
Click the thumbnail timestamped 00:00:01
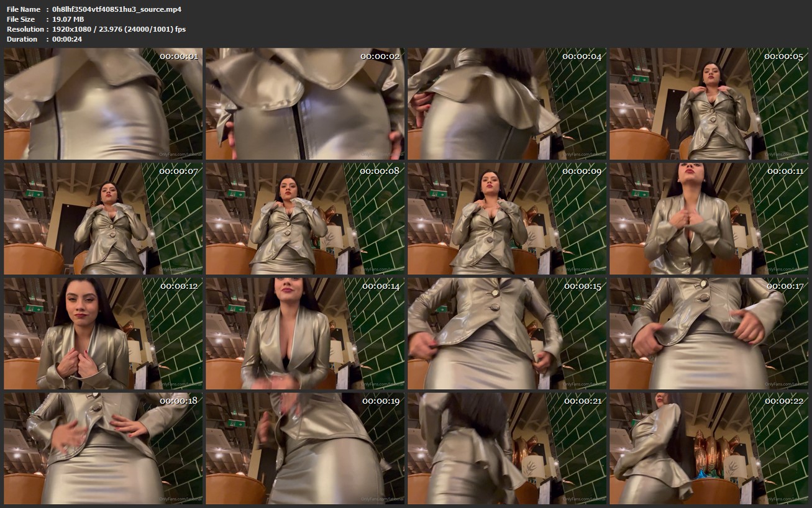tap(103, 104)
